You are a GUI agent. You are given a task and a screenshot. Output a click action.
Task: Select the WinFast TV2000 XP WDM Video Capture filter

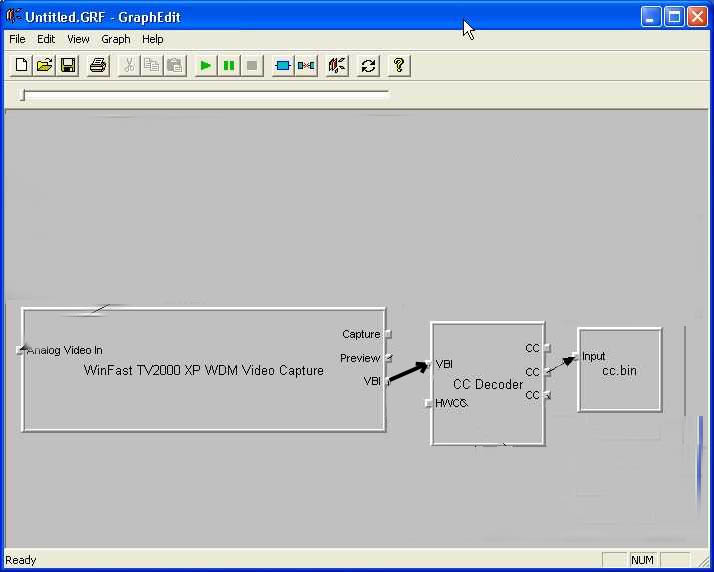pyautogui.click(x=204, y=370)
